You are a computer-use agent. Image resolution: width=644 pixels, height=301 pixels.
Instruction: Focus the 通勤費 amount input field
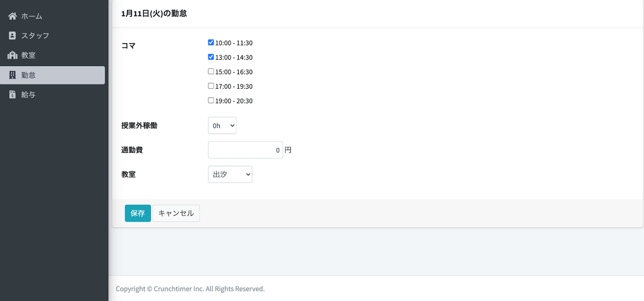(x=245, y=150)
